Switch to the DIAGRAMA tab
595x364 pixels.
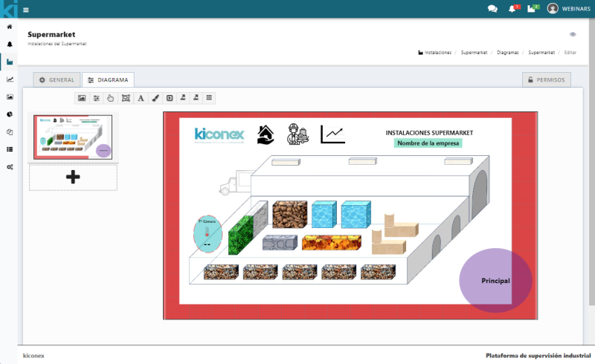[108, 79]
